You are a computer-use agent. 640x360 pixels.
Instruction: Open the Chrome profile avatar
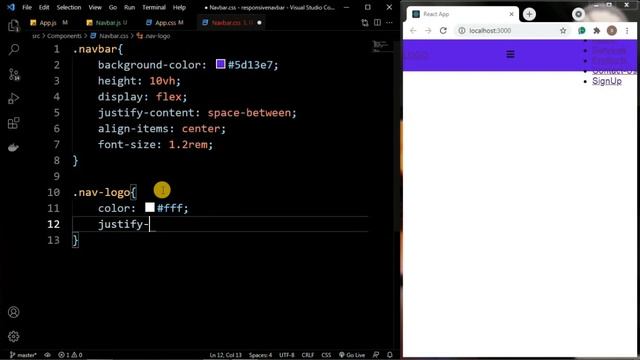coord(612,31)
